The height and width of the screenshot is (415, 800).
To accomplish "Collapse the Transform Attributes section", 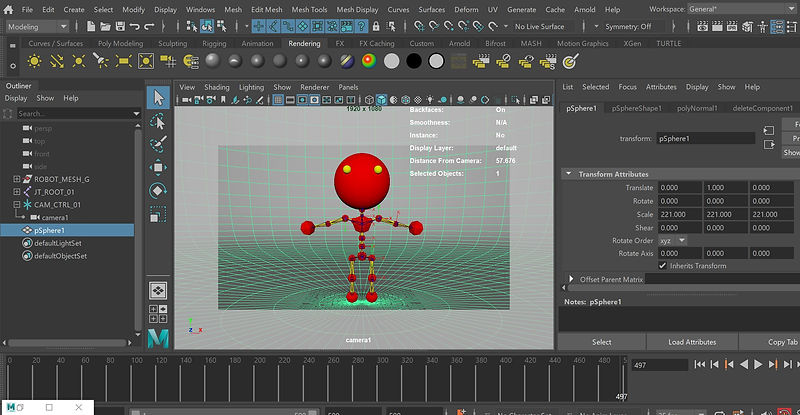I will (x=569, y=174).
